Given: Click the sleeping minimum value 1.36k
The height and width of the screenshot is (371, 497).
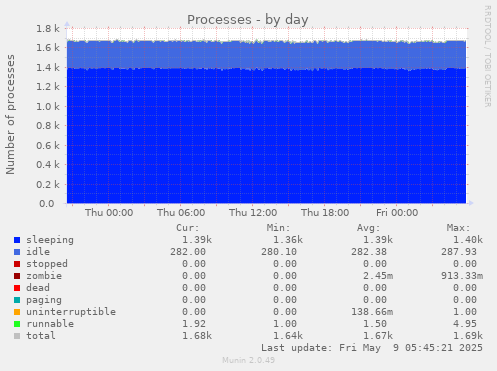Looking at the screenshot, I should coord(288,240).
